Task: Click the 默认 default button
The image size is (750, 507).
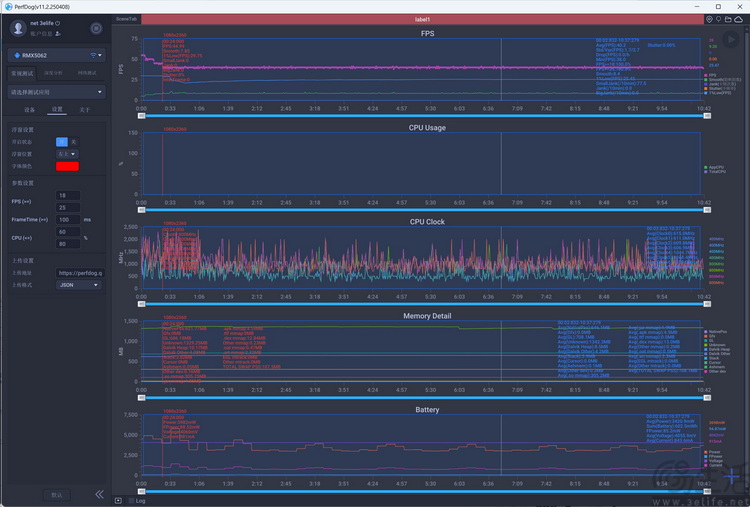Action: [x=57, y=495]
